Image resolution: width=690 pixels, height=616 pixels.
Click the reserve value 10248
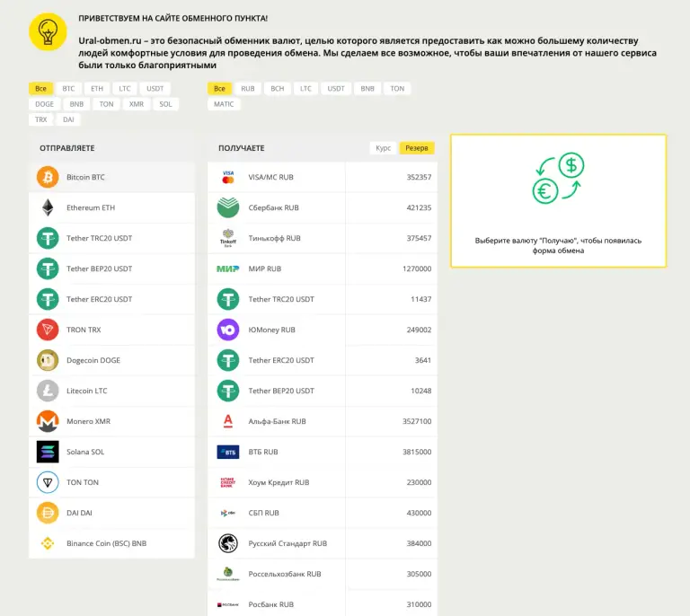[x=420, y=391]
